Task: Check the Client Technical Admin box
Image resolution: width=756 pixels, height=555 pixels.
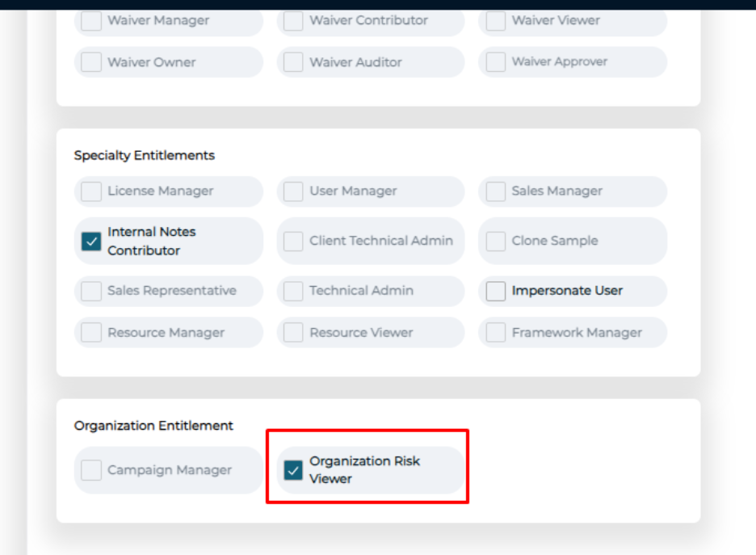Action: (293, 241)
